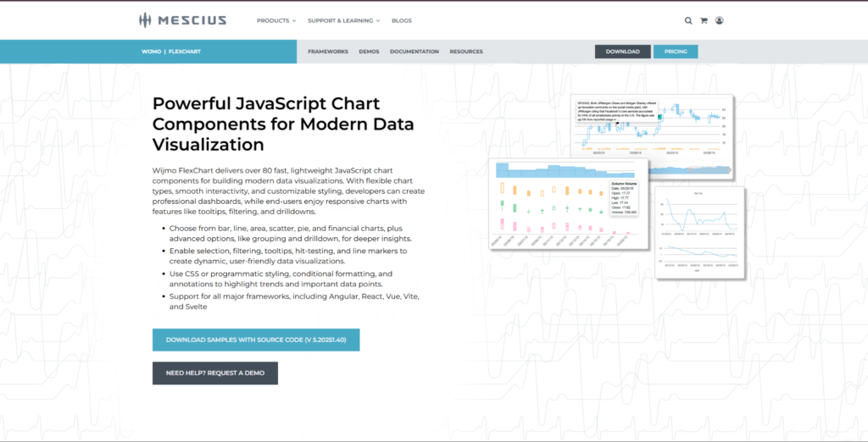Click the bullet starting 'Use CSS or programmatic'
The height and width of the screenshot is (442, 868).
point(281,279)
